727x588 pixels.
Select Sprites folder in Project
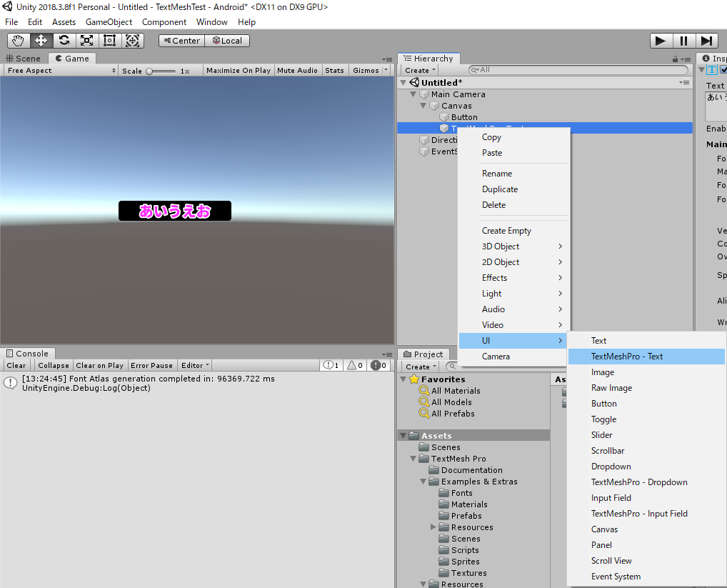465,562
